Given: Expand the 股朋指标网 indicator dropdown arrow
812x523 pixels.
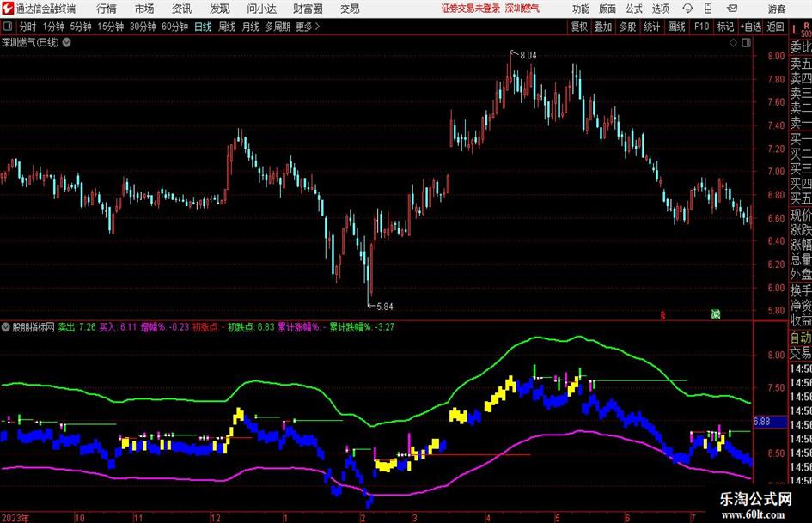Looking at the screenshot, I should point(6,326).
